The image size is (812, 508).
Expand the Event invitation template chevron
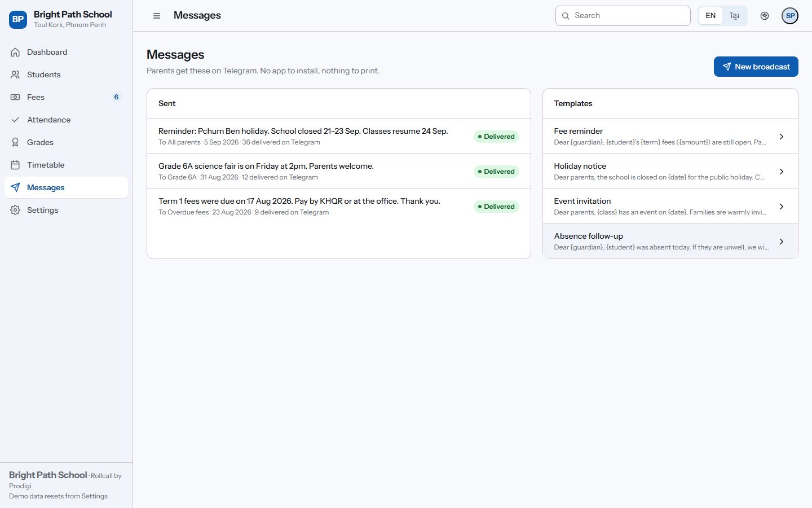pyautogui.click(x=782, y=207)
